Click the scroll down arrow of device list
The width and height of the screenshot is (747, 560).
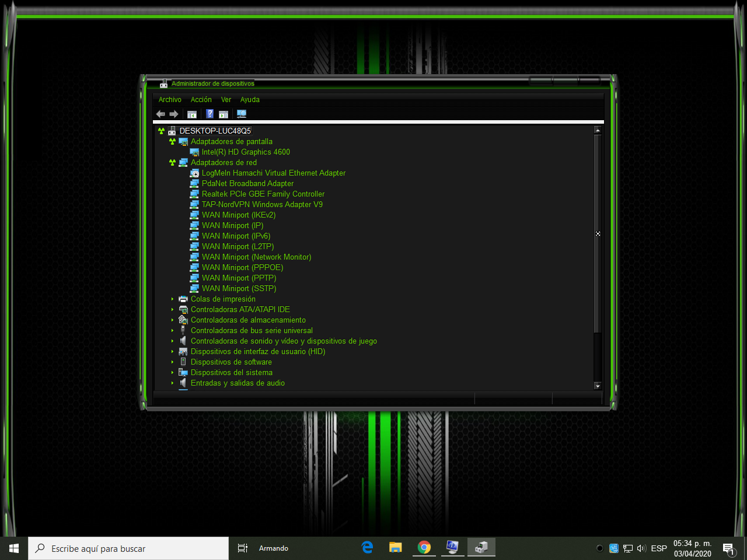(597, 386)
